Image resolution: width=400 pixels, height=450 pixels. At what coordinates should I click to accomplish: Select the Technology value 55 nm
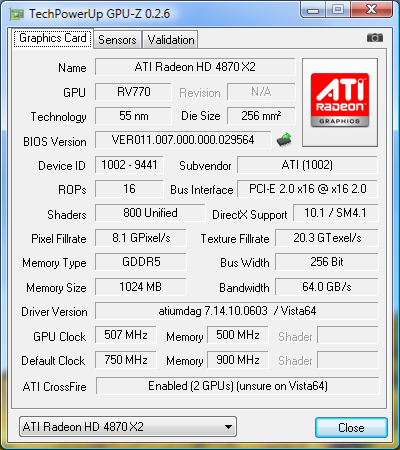(x=133, y=116)
